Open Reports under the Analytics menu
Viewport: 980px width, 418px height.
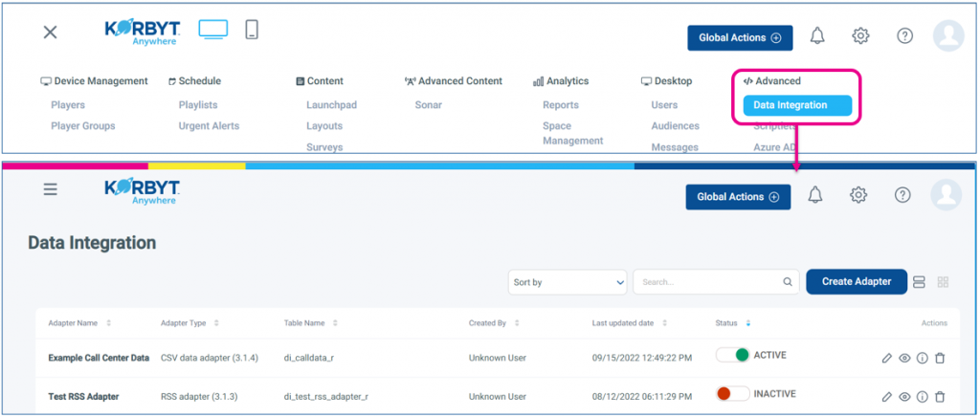(561, 105)
